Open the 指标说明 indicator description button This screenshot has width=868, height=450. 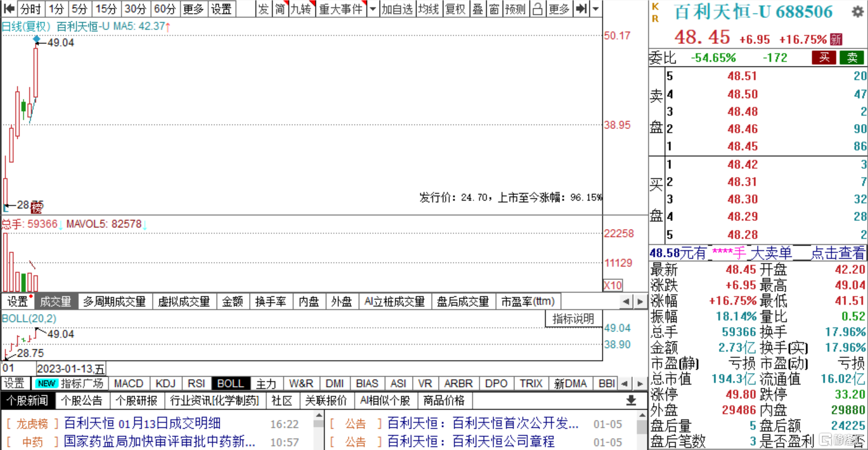573,319
